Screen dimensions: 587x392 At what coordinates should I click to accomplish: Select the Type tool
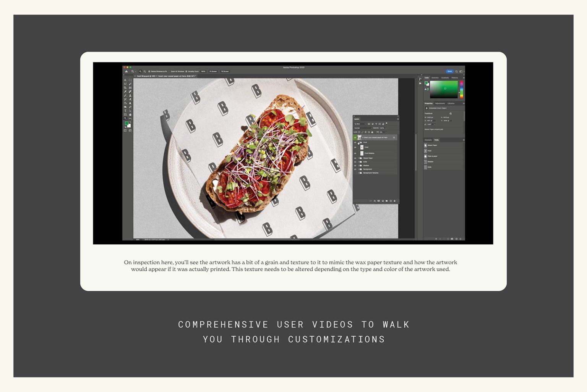(x=125, y=111)
